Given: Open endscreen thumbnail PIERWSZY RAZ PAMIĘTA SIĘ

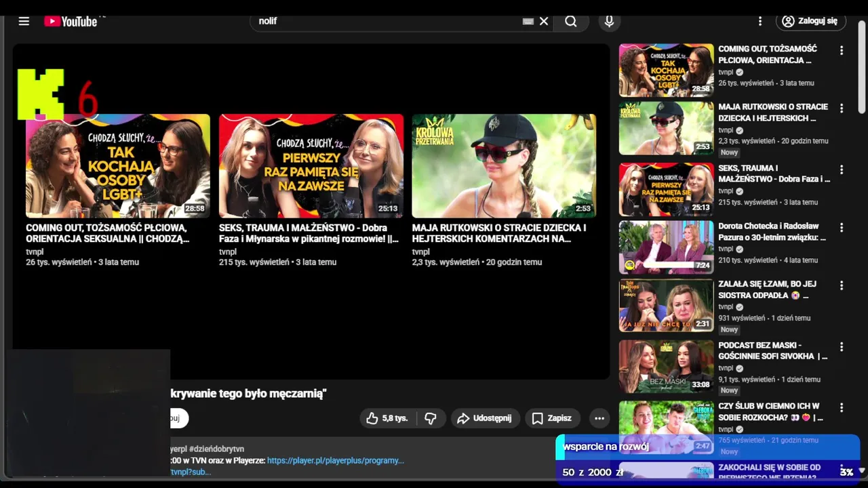Looking at the screenshot, I should (311, 165).
